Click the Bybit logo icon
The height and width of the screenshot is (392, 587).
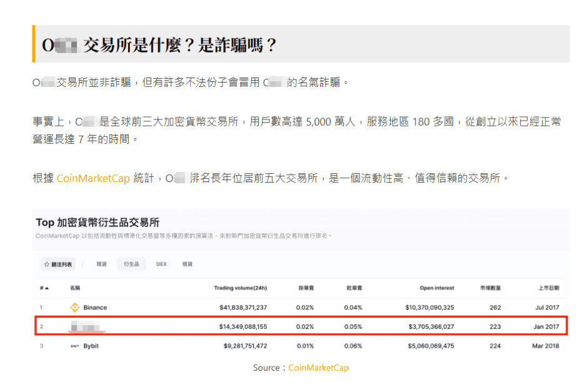(x=75, y=346)
